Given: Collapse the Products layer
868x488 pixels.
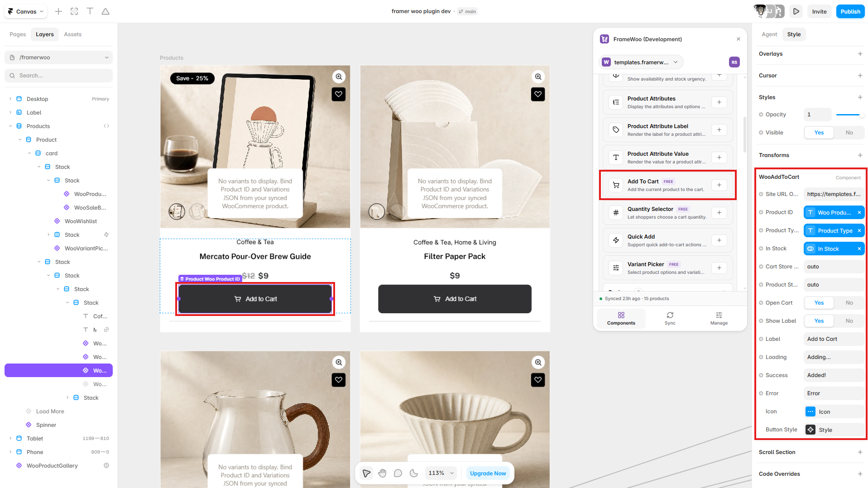Looking at the screenshot, I should [x=10, y=126].
